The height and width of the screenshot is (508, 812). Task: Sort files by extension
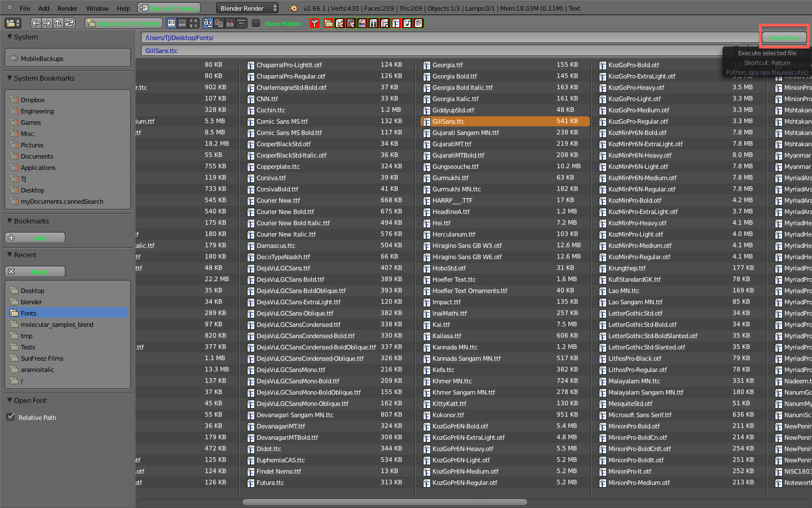click(x=219, y=23)
